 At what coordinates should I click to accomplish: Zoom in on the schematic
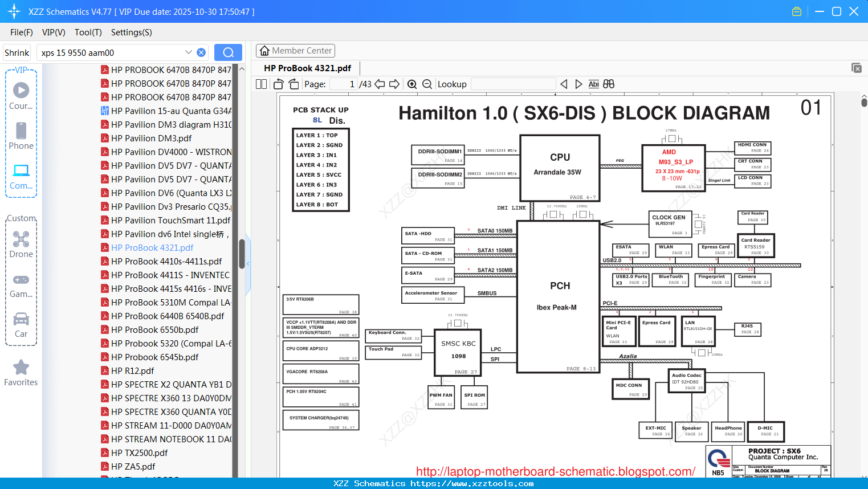412,84
